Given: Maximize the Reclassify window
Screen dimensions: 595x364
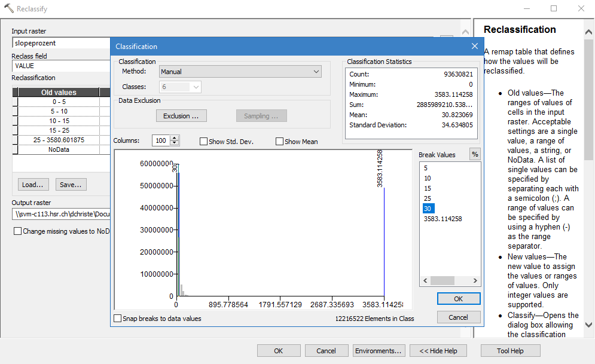Looking at the screenshot, I should coord(554,8).
